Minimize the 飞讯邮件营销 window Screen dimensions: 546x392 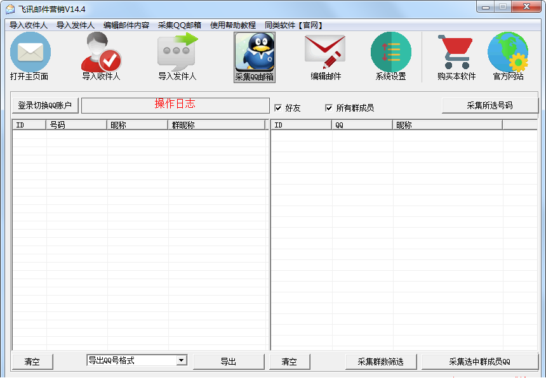(x=486, y=7)
